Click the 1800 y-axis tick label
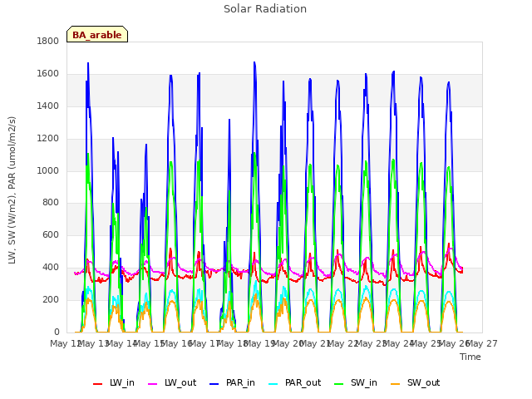532x399 pixels. (x=48, y=41)
